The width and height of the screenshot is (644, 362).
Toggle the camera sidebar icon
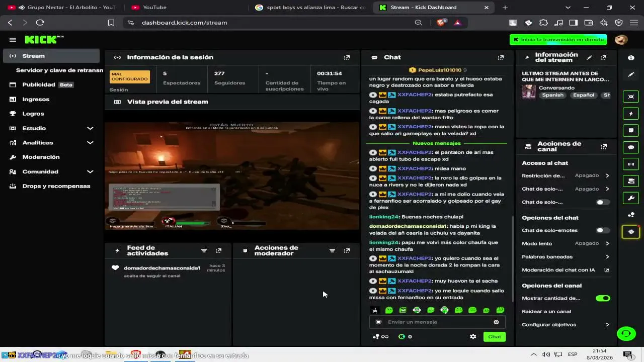coord(631,181)
